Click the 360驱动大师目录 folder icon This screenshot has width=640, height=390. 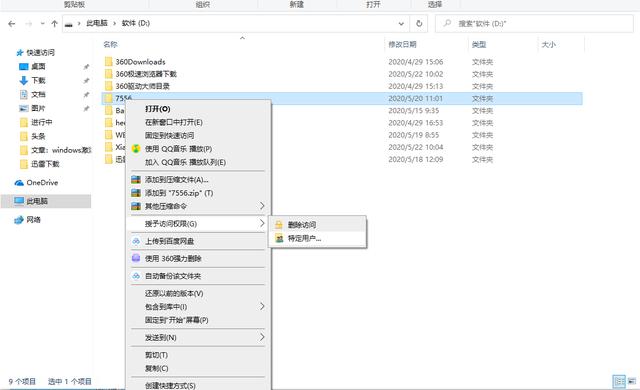[108, 86]
